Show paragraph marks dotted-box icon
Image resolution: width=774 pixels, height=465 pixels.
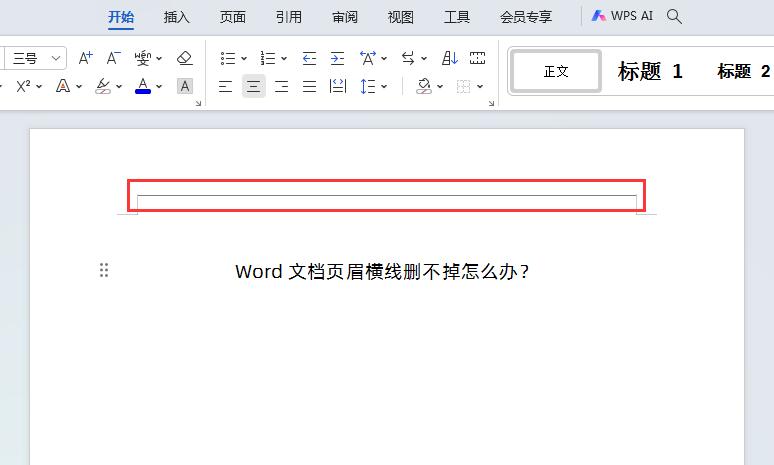click(477, 58)
